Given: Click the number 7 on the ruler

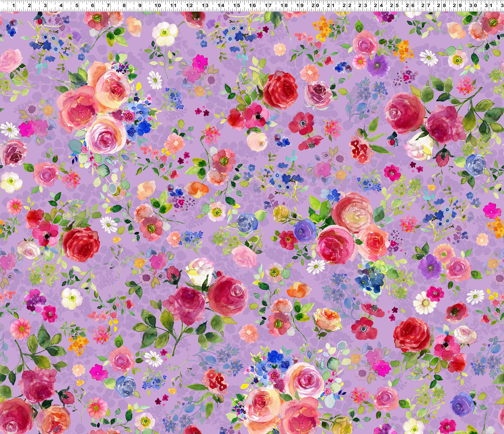Looking at the screenshot, I should tap(108, 5).
